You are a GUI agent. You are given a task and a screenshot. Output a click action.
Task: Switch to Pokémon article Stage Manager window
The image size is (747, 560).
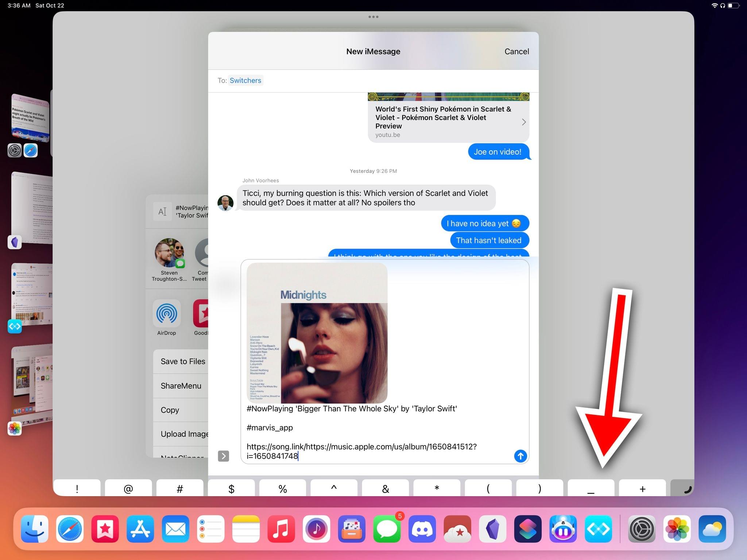tap(30, 119)
